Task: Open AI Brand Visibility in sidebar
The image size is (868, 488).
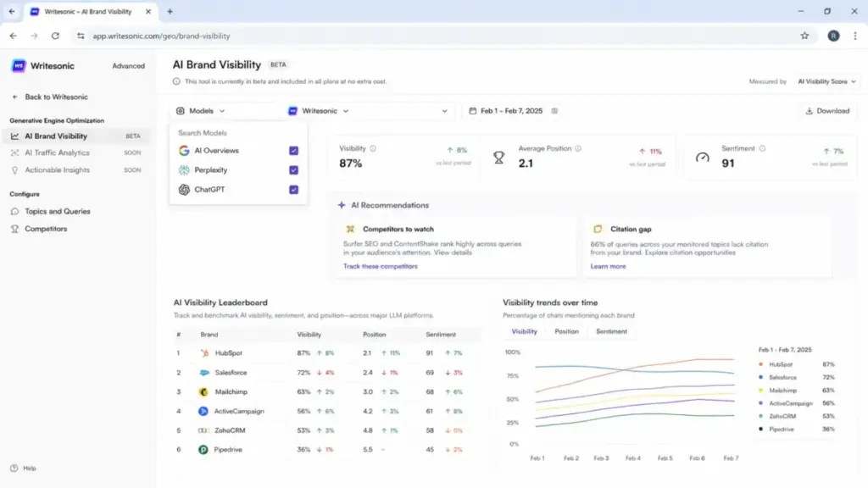Action: [x=75, y=136]
